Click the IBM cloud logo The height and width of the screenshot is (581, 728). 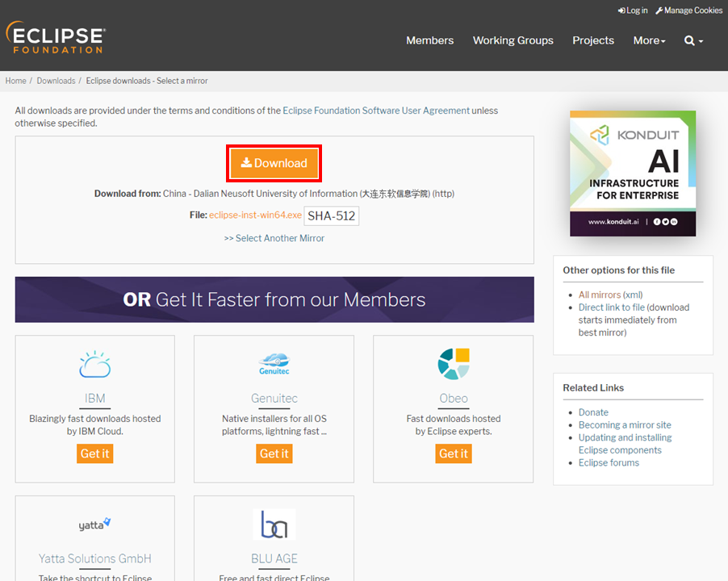[94, 364]
